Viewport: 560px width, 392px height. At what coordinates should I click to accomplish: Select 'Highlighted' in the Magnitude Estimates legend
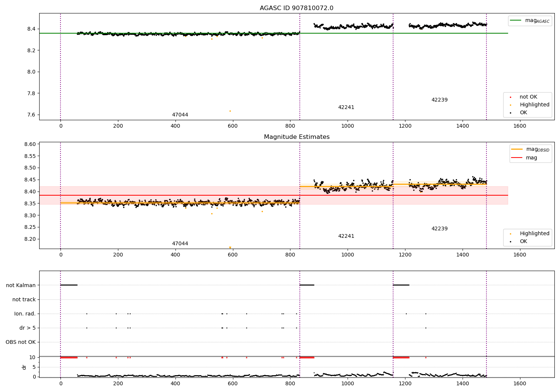[x=534, y=233]
